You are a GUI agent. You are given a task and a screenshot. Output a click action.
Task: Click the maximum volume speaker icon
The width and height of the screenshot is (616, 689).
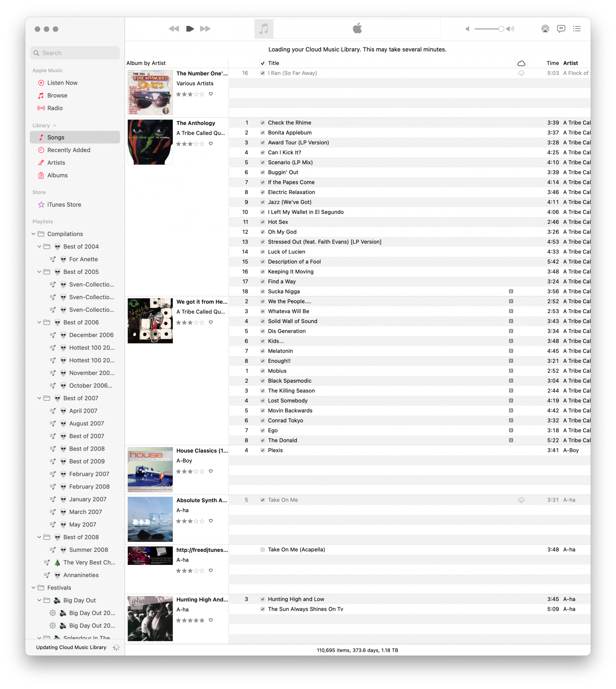510,29
